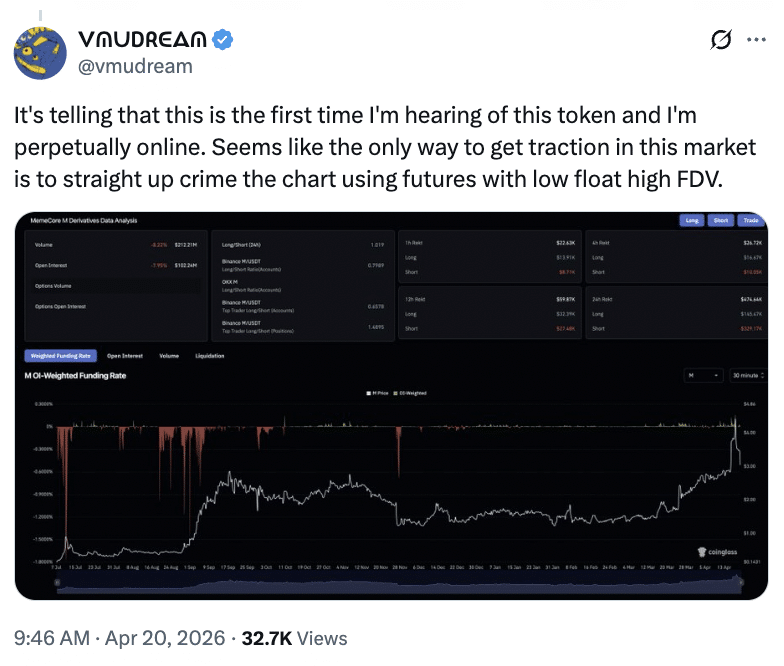Click the Short button in chart header
Image resolution: width=784 pixels, height=666 pixels.
click(720, 220)
